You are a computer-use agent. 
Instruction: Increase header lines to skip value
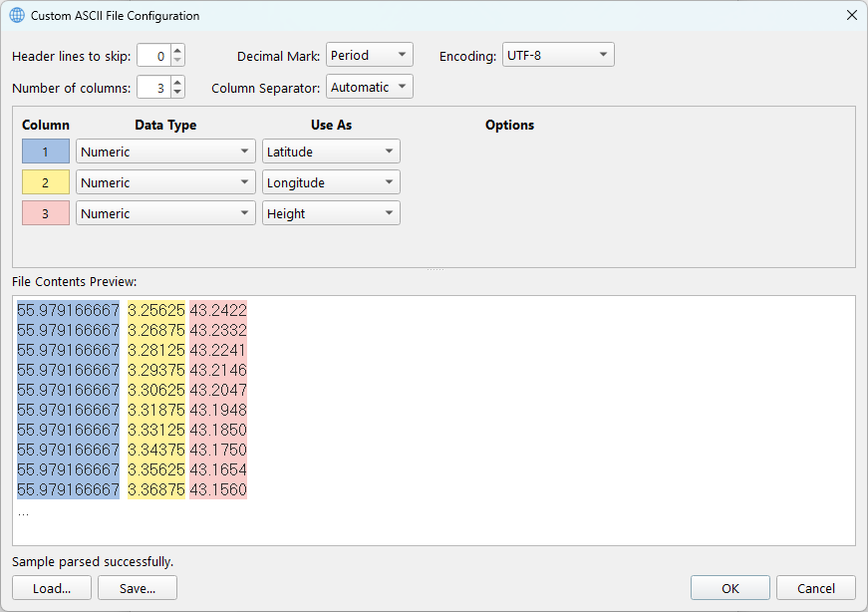point(177,50)
